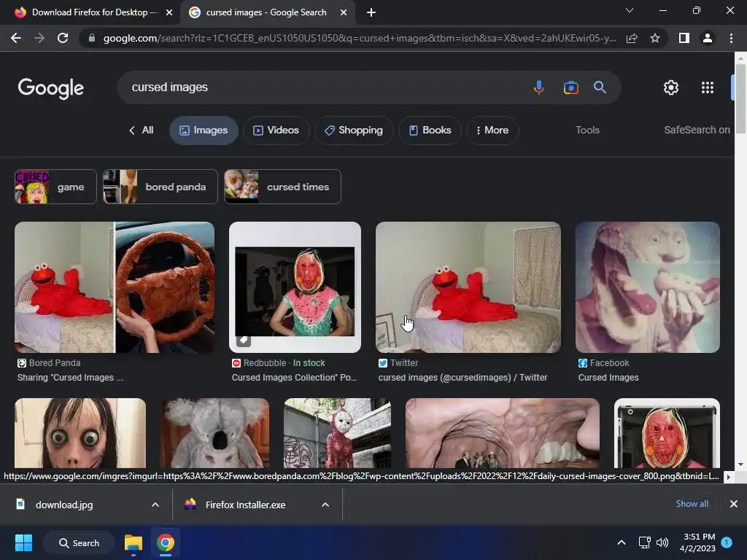Image resolution: width=747 pixels, height=560 pixels.
Task: Click Show all downloads
Action: pos(692,504)
